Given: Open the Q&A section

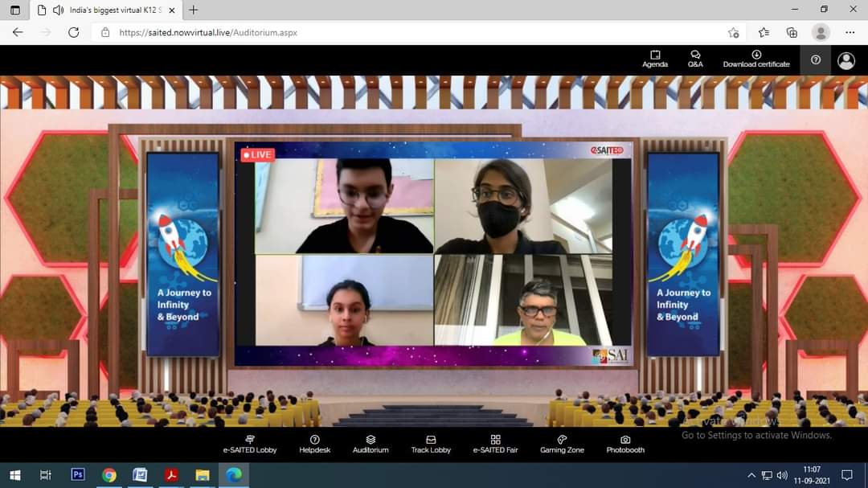Looking at the screenshot, I should click(695, 59).
